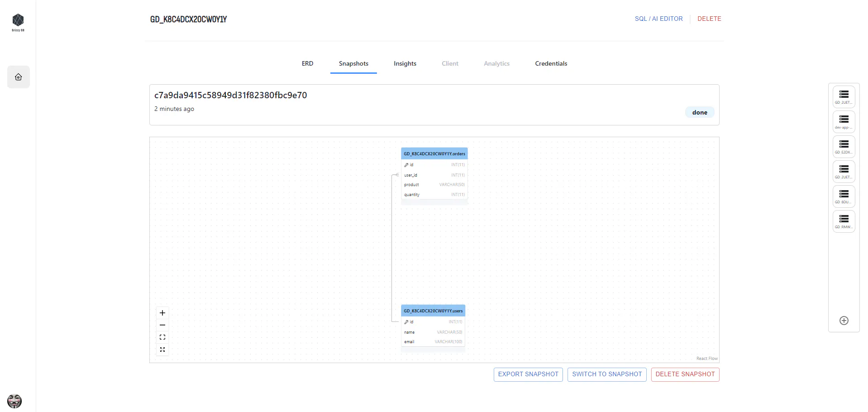Zoom in on the diagram canvas
The width and height of the screenshot is (868, 412).
(x=162, y=313)
